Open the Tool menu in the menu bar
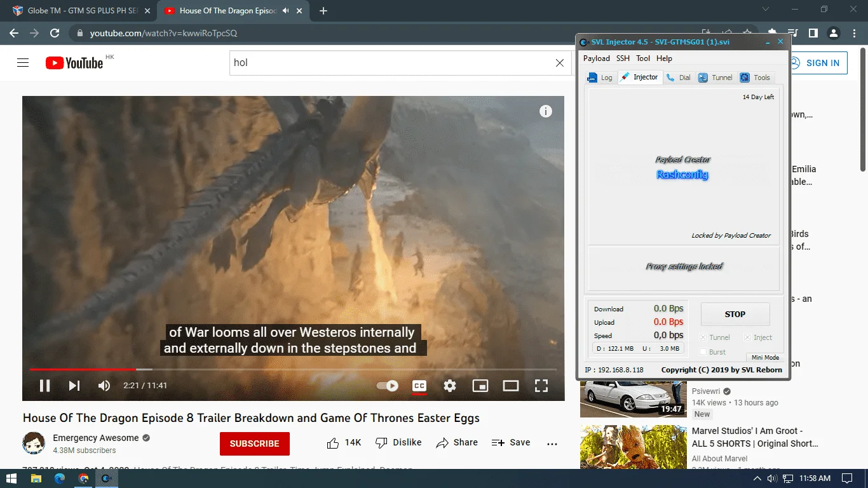 click(643, 58)
